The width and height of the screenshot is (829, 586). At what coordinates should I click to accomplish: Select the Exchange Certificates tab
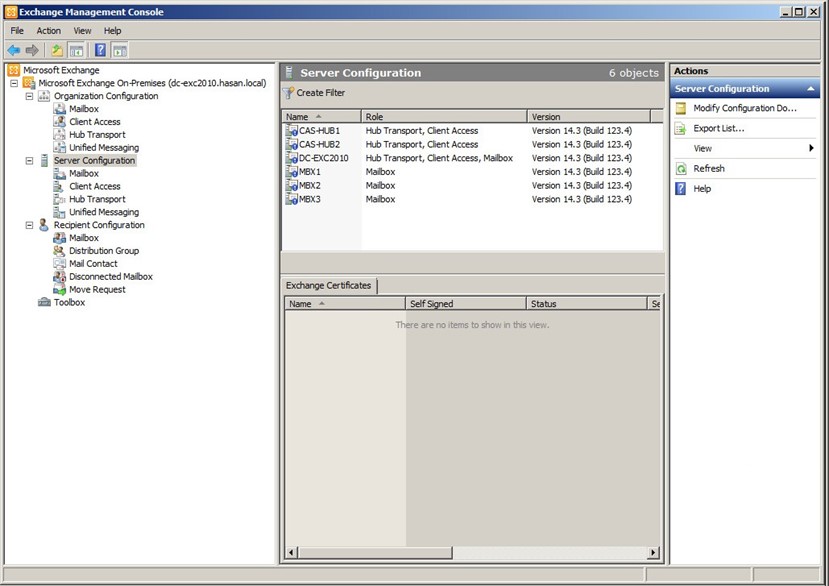coord(329,286)
